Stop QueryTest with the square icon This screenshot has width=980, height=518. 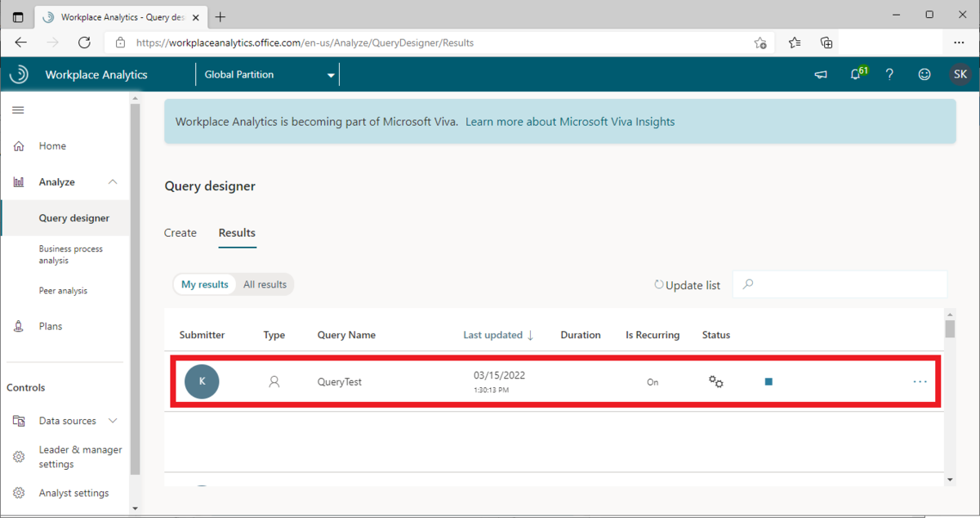(x=768, y=382)
